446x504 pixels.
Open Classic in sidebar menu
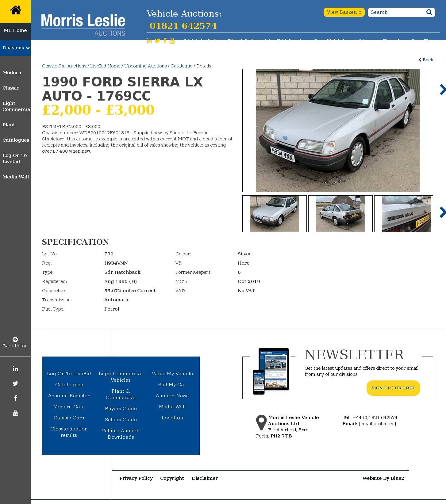tap(11, 88)
